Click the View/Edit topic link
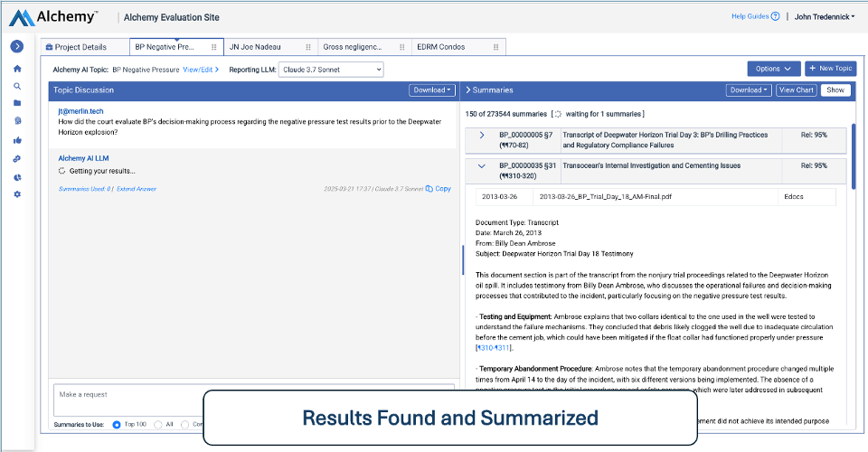 tap(201, 69)
